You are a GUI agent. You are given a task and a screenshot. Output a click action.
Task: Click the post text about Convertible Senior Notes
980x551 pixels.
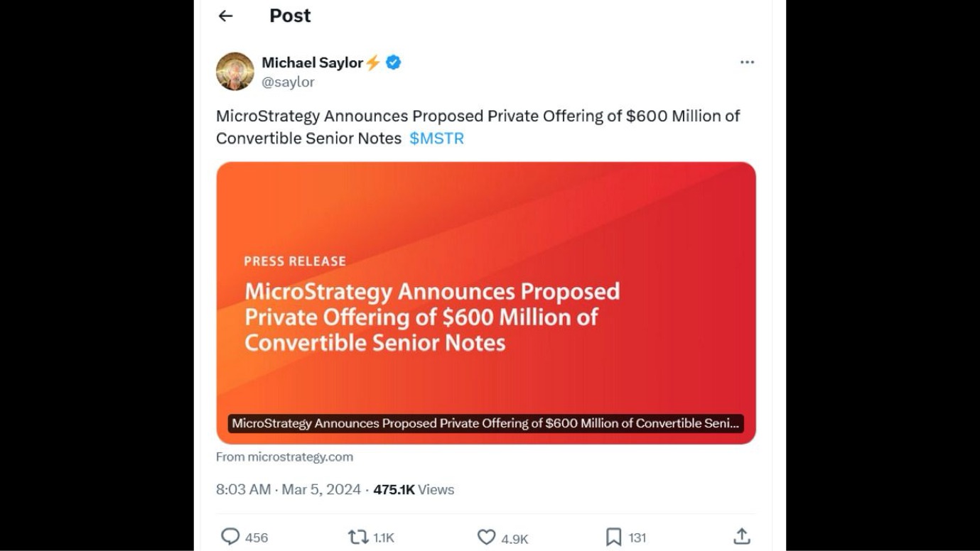click(478, 116)
